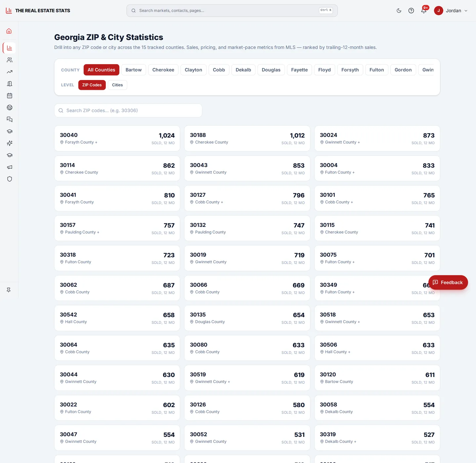Click the globe icon in sidebar
Viewport: 476px width, 463px height.
coord(9,107)
